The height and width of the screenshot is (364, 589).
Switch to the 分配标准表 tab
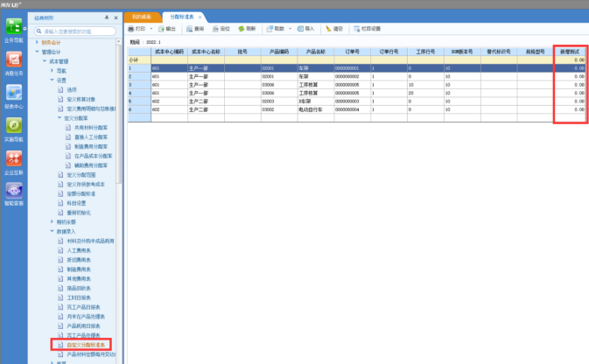click(182, 17)
